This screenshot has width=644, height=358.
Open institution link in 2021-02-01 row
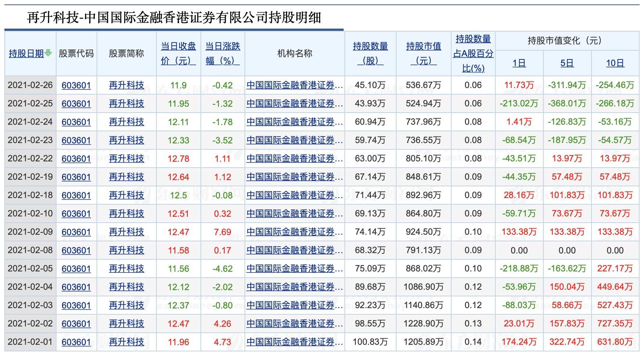(294, 342)
